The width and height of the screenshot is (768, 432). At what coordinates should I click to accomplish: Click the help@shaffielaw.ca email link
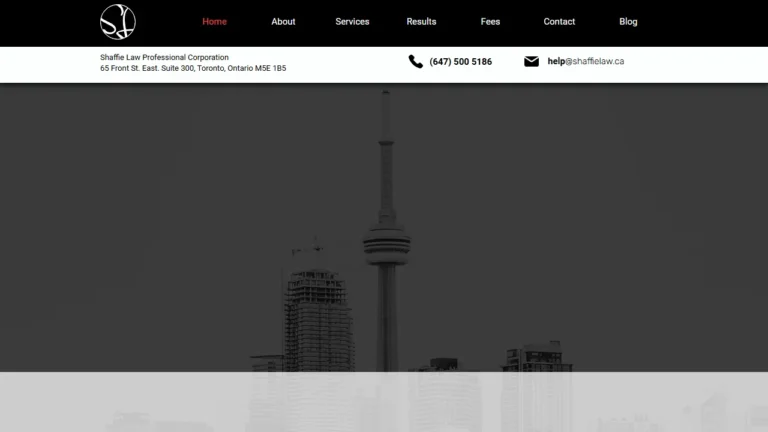point(586,61)
